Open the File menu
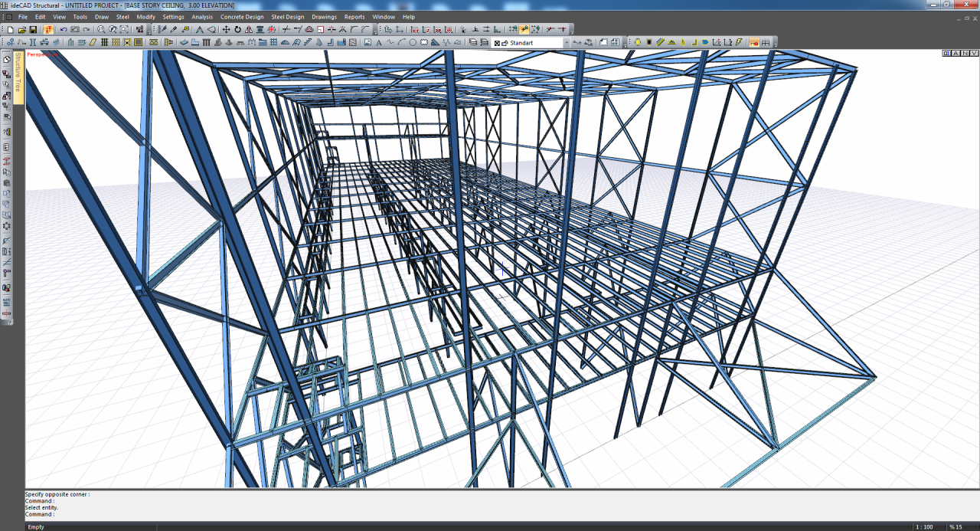Image resolution: width=980 pixels, height=531 pixels. tap(22, 17)
